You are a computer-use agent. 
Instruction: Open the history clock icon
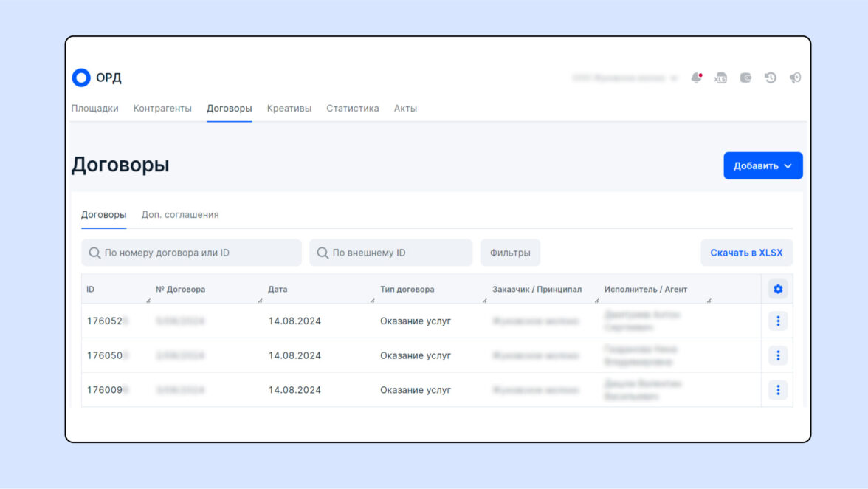point(770,78)
